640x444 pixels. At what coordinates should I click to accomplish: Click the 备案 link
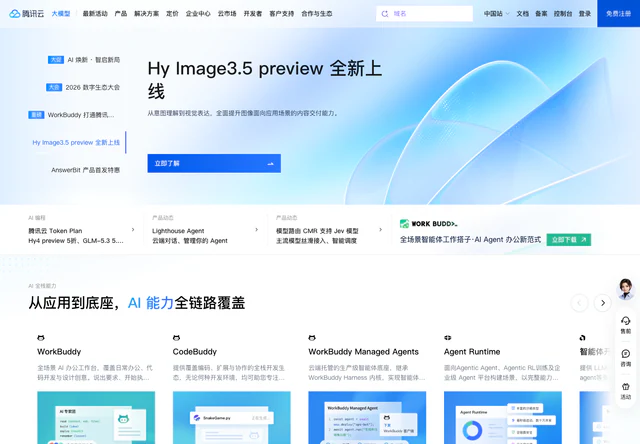(541, 13)
